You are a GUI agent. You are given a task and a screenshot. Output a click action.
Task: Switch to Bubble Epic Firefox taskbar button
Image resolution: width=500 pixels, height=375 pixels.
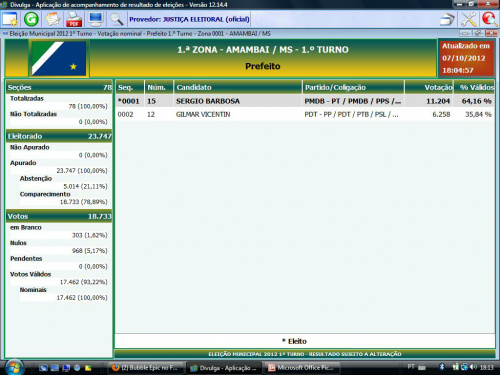146,368
